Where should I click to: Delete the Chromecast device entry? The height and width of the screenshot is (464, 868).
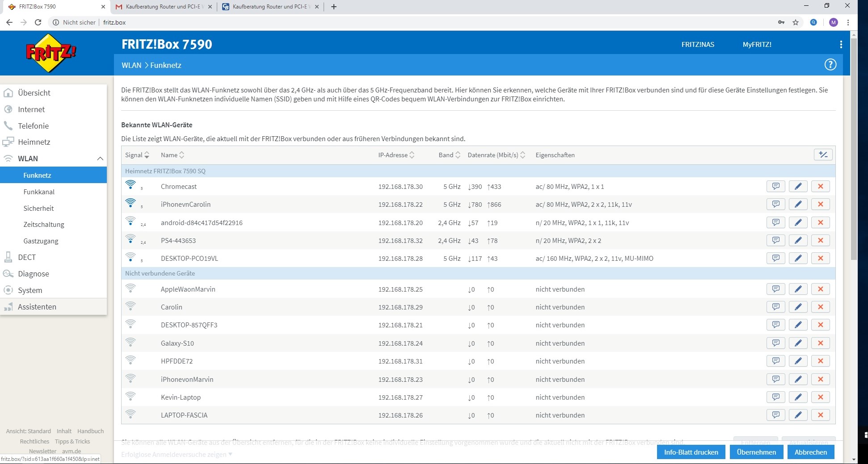pos(820,187)
